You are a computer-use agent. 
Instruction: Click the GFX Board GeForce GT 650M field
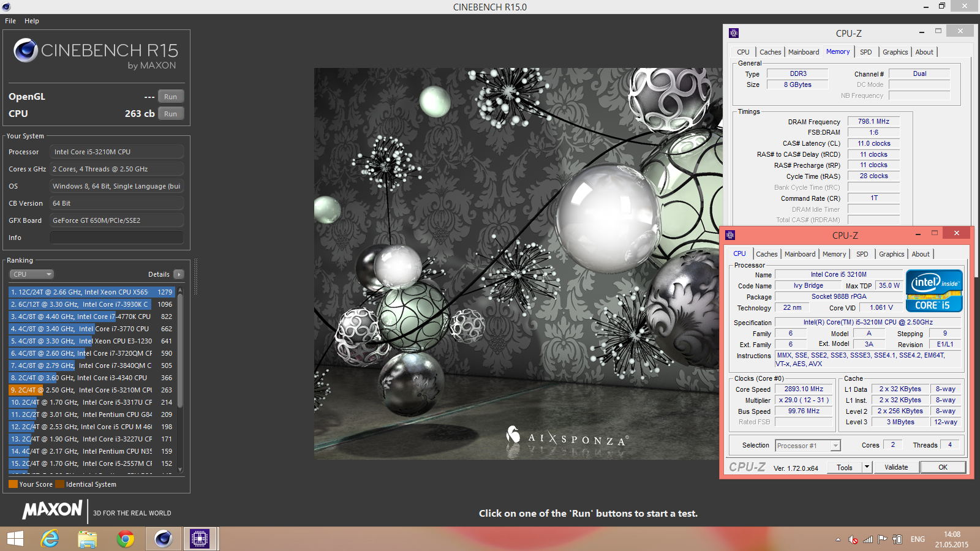coord(116,220)
